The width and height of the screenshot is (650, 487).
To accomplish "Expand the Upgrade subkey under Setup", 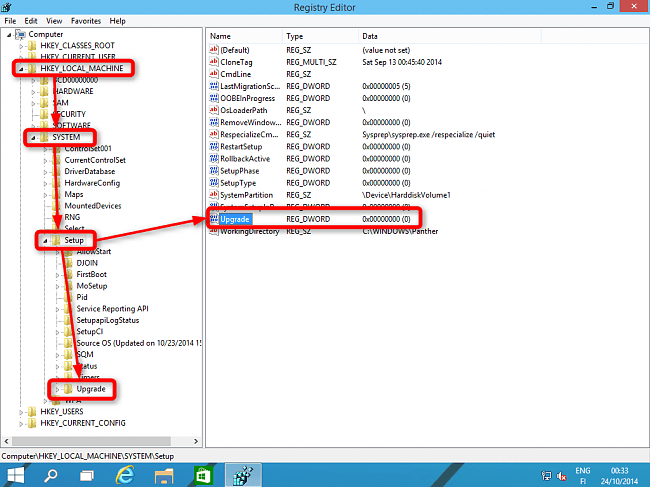I will click(x=58, y=388).
